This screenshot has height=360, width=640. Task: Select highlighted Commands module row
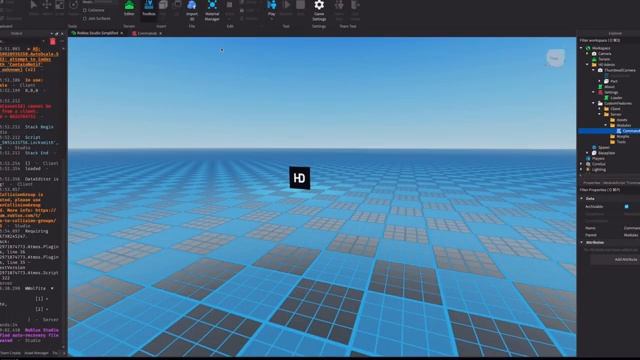[x=609, y=131]
